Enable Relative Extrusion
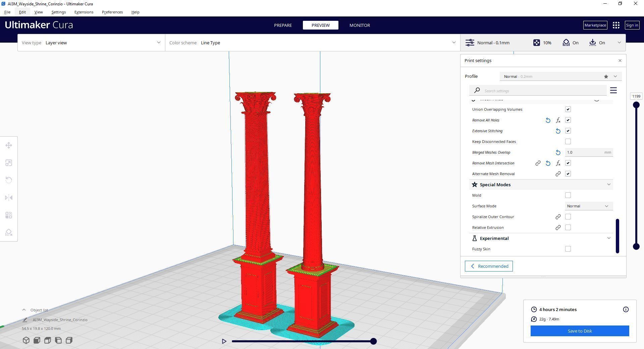Image resolution: width=644 pixels, height=349 pixels. pos(568,228)
